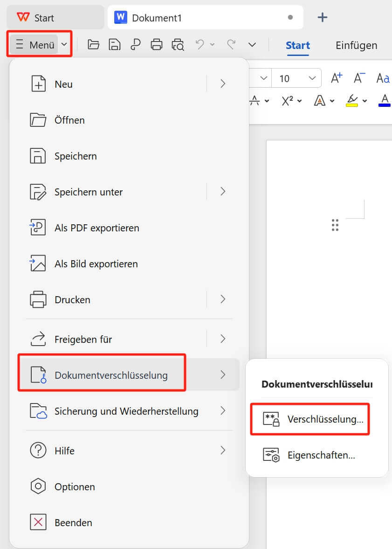This screenshot has height=549, width=392.
Task: Open the Speichern unter submenu arrow
Action: click(x=223, y=192)
